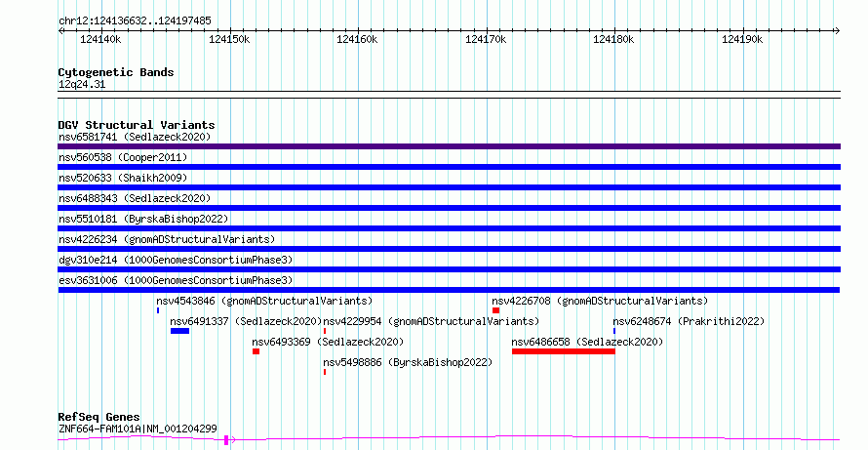This screenshot has height=450, width=868.
Task: Select the blue bar under nsv6488343
Action: pos(449,208)
